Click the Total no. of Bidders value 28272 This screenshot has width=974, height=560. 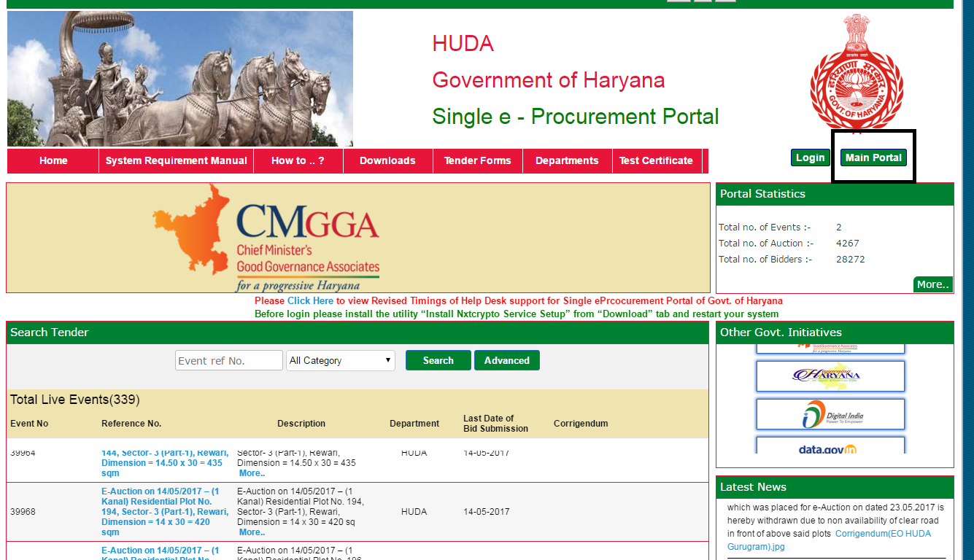coord(851,260)
